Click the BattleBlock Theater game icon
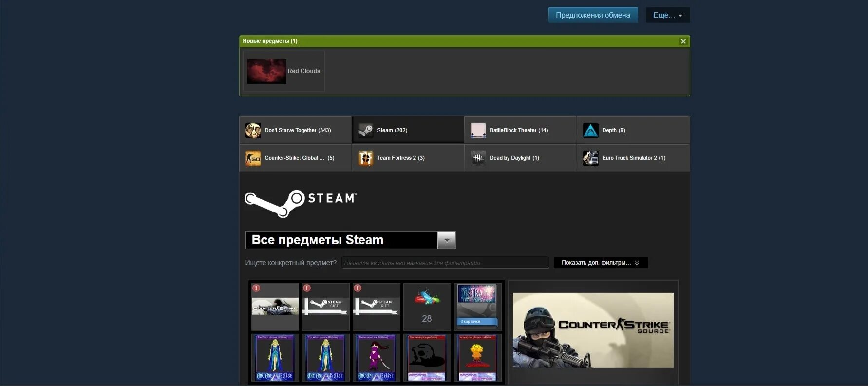The image size is (868, 386). [478, 130]
